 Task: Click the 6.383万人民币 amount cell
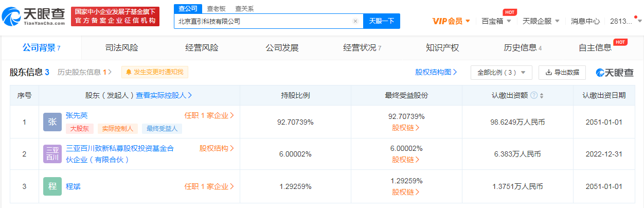coord(517,154)
